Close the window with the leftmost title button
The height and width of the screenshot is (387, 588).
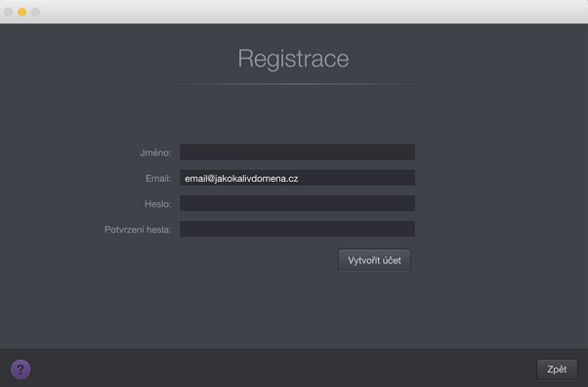(x=9, y=13)
